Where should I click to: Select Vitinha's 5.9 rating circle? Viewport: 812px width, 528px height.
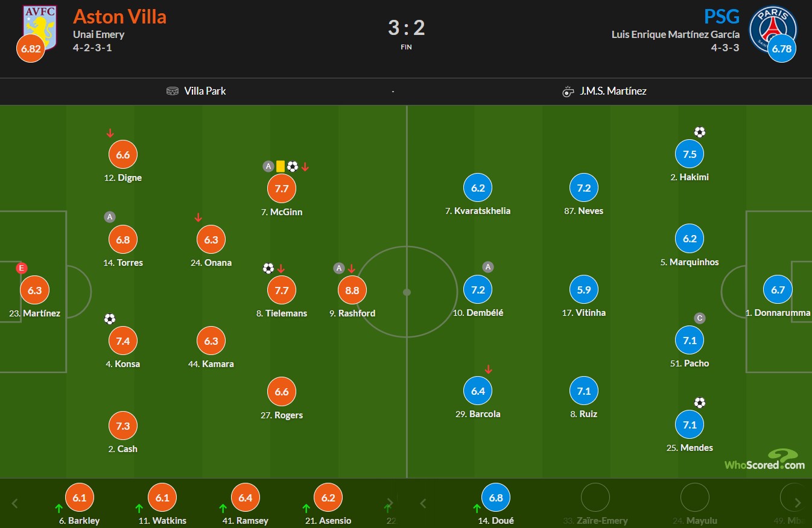[584, 289]
